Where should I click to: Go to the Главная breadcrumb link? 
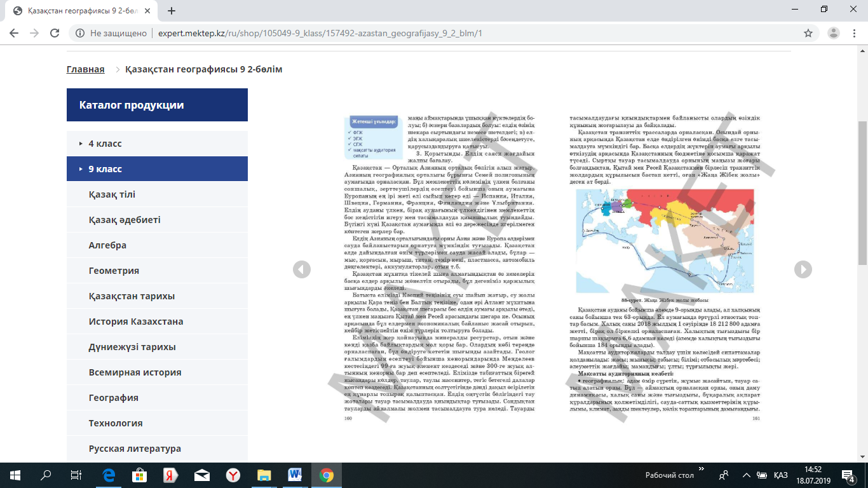tap(85, 69)
